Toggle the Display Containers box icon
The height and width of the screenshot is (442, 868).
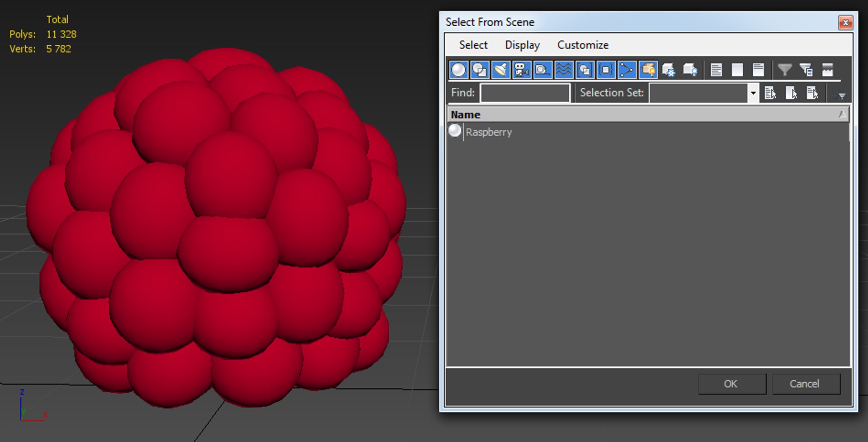[648, 70]
